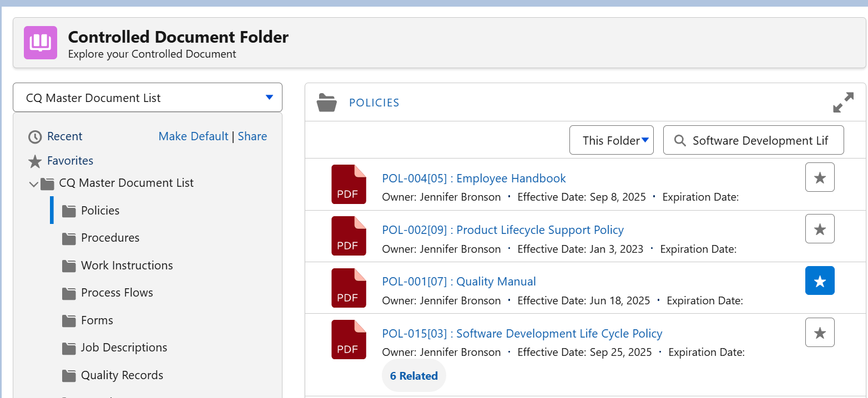Click the open folder icon beside POLICIES
Viewport: 868px width, 398px height.
tap(327, 103)
